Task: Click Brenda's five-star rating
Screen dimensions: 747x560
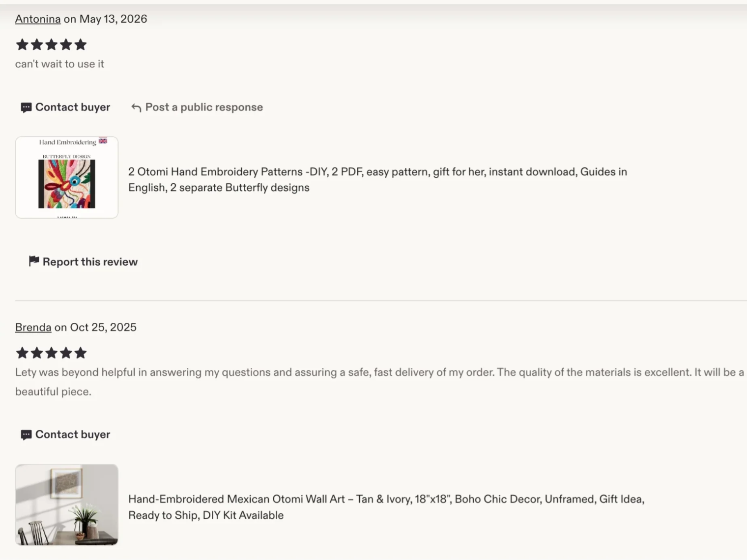Action: (x=51, y=353)
